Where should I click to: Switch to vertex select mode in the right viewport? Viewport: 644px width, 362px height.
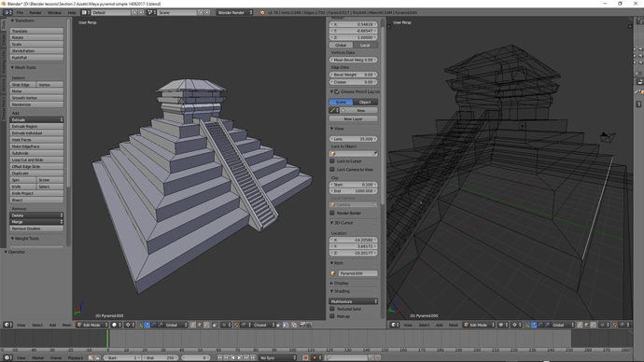click(x=580, y=325)
